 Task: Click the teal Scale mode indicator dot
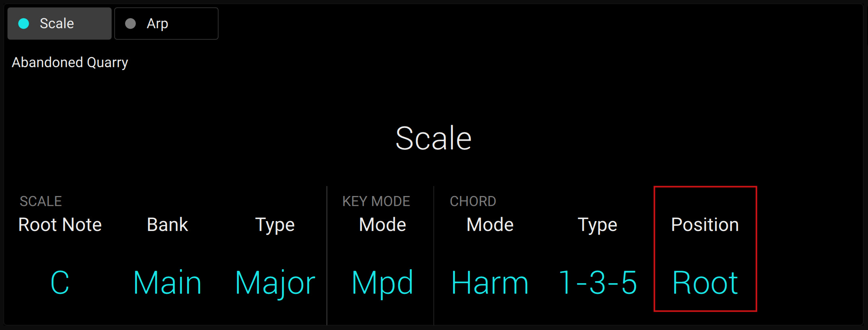[23, 24]
